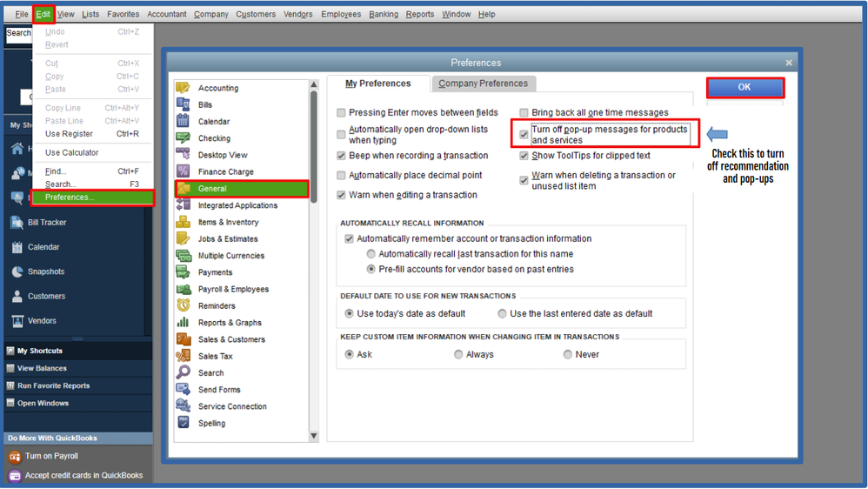The image size is (868, 489).
Task: Select the Search magnifier icon in list
Action: 184,372
